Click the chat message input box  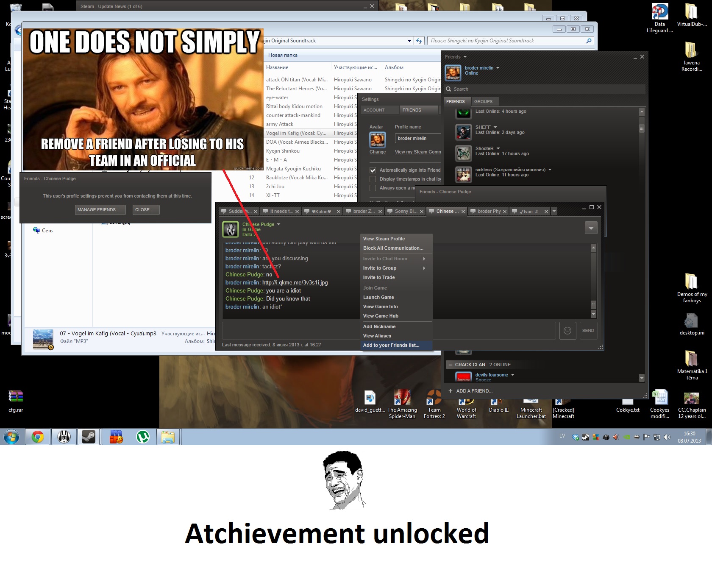[x=389, y=331]
